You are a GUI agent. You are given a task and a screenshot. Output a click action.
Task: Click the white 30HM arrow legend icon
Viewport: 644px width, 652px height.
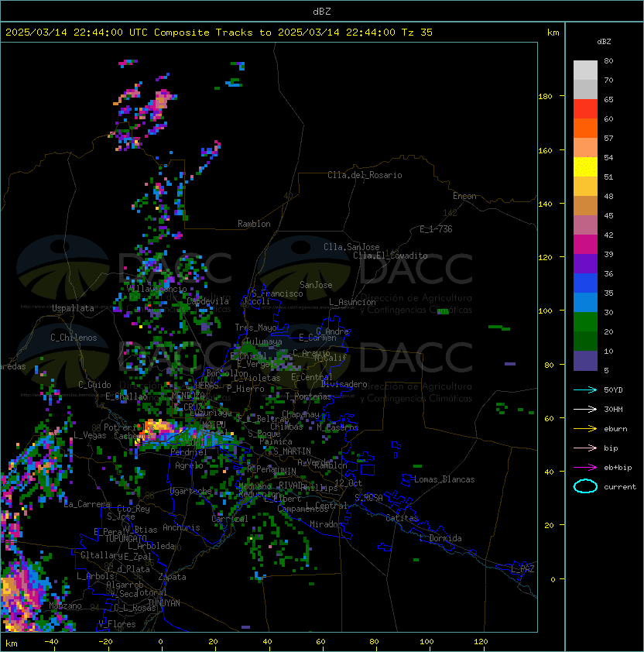pyautogui.click(x=585, y=409)
